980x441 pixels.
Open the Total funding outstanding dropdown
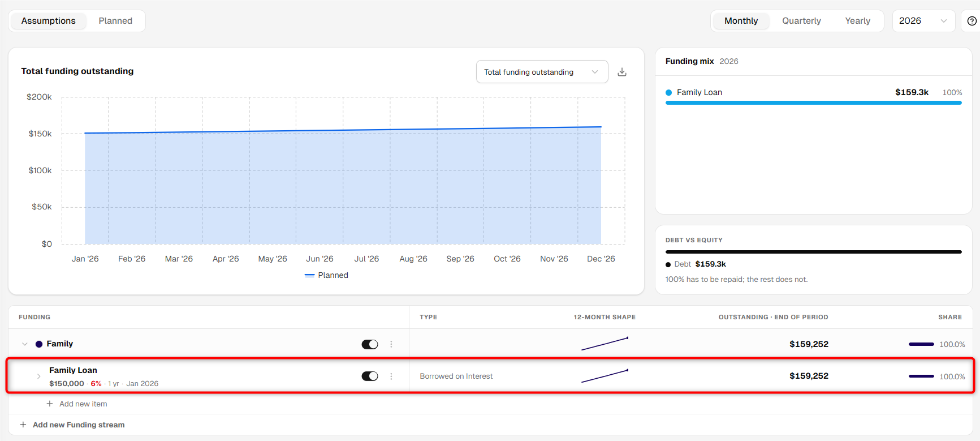point(542,72)
